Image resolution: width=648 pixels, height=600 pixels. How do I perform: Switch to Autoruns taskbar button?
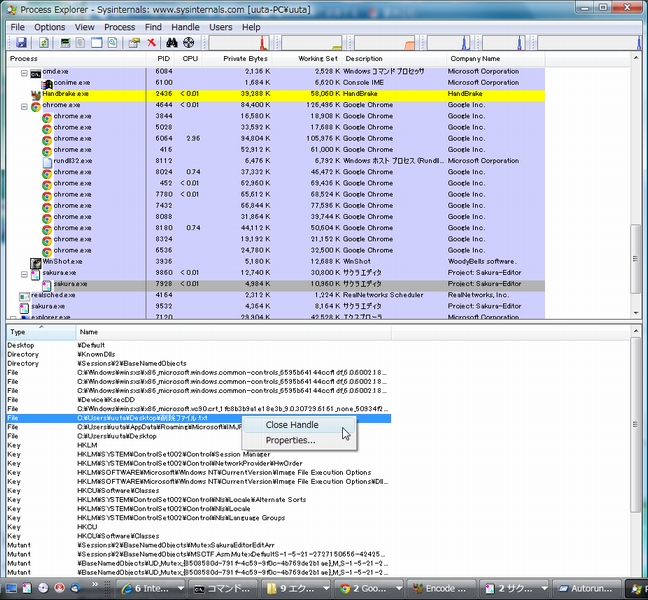(x=587, y=588)
